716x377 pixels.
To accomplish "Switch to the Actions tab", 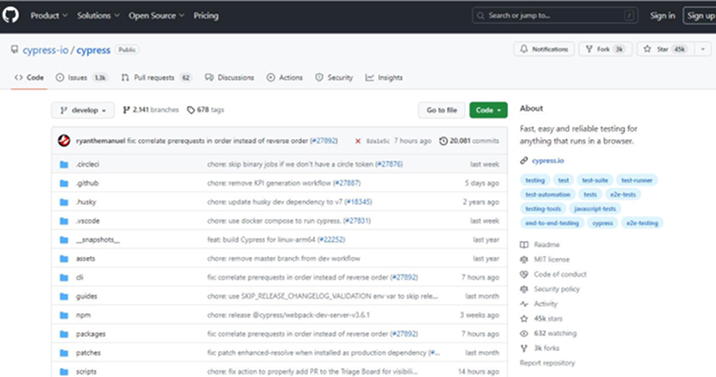I will tap(284, 78).
